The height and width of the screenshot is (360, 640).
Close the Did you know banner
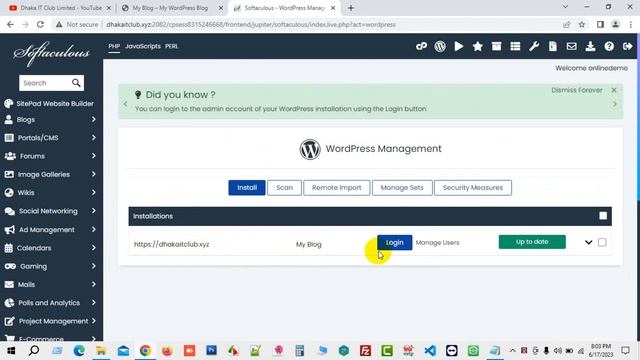[x=614, y=90]
